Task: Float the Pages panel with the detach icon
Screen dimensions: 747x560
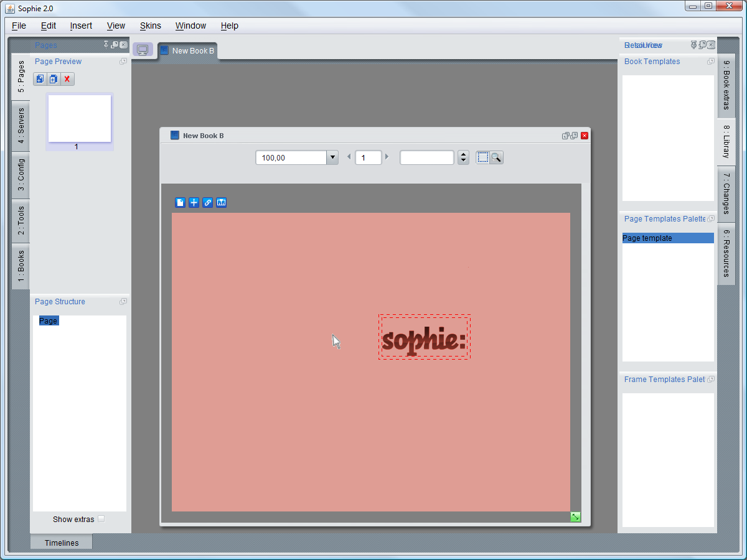Action: pyautogui.click(x=115, y=45)
